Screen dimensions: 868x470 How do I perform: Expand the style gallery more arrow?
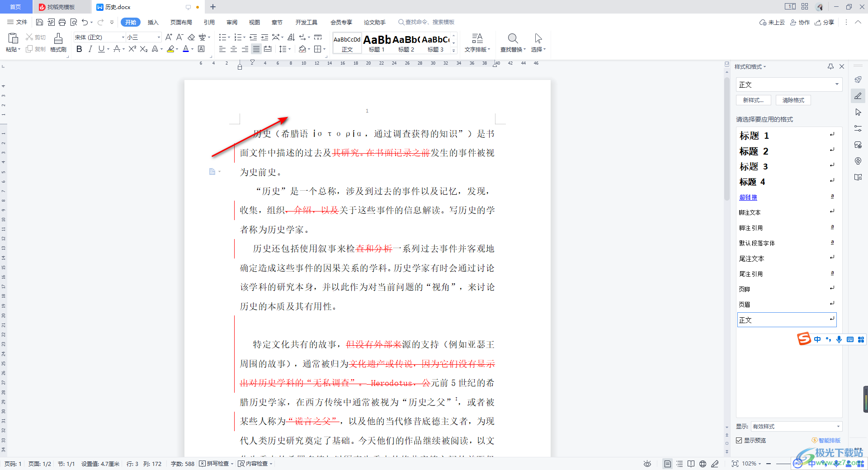[x=454, y=50]
